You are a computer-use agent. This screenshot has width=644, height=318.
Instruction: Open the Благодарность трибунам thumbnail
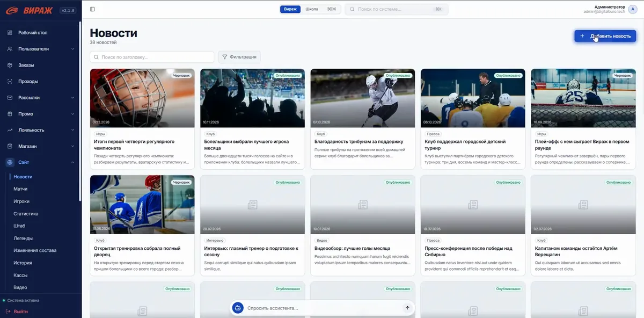point(363,98)
